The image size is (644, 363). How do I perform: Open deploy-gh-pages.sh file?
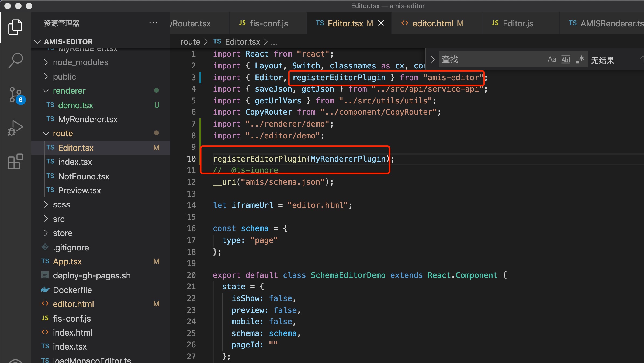click(x=101, y=276)
